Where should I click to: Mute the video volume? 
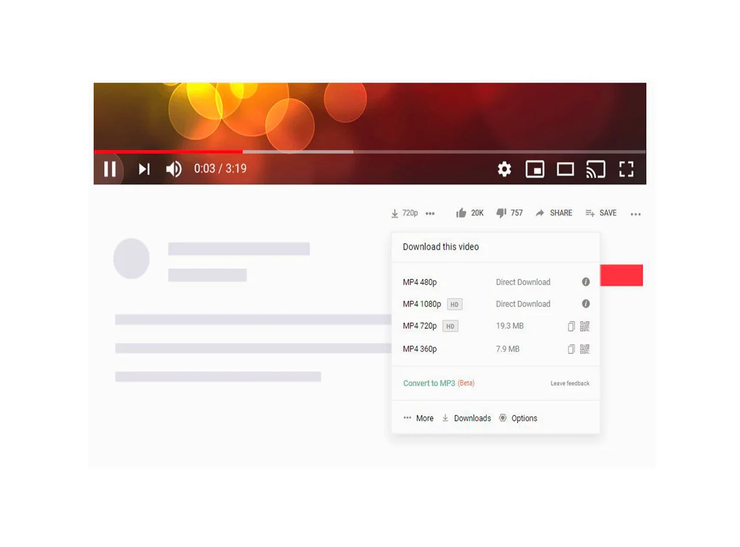(x=174, y=169)
